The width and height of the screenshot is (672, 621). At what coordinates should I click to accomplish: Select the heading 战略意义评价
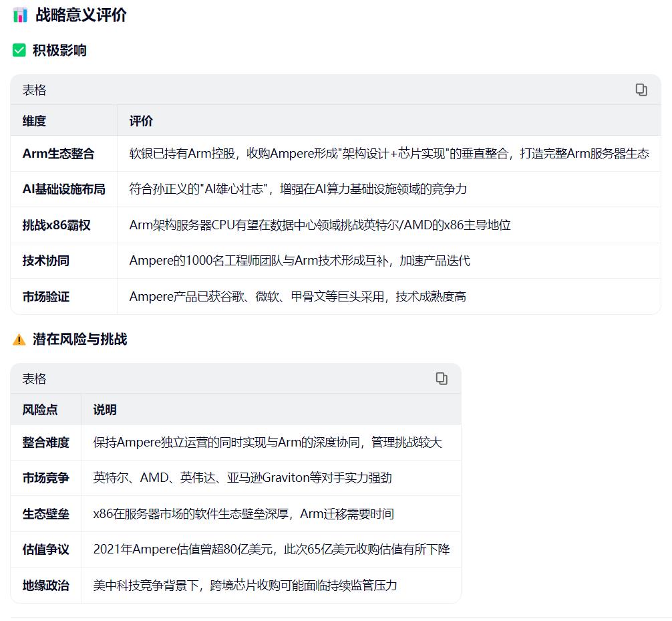pos(81,15)
